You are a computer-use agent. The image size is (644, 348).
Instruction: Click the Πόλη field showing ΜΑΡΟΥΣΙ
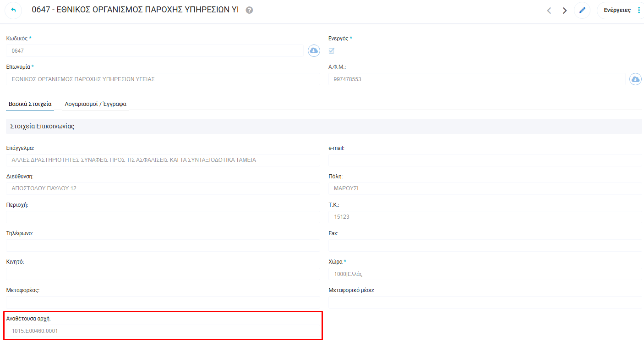point(485,188)
